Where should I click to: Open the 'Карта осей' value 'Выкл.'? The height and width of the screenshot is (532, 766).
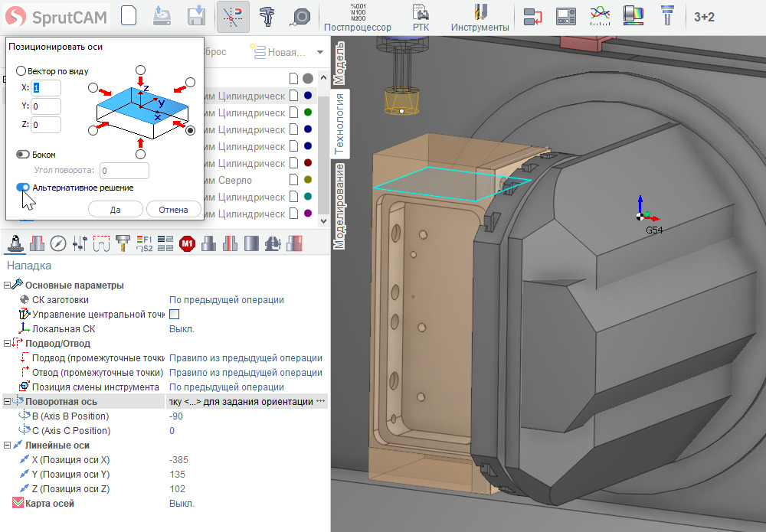pyautogui.click(x=182, y=503)
